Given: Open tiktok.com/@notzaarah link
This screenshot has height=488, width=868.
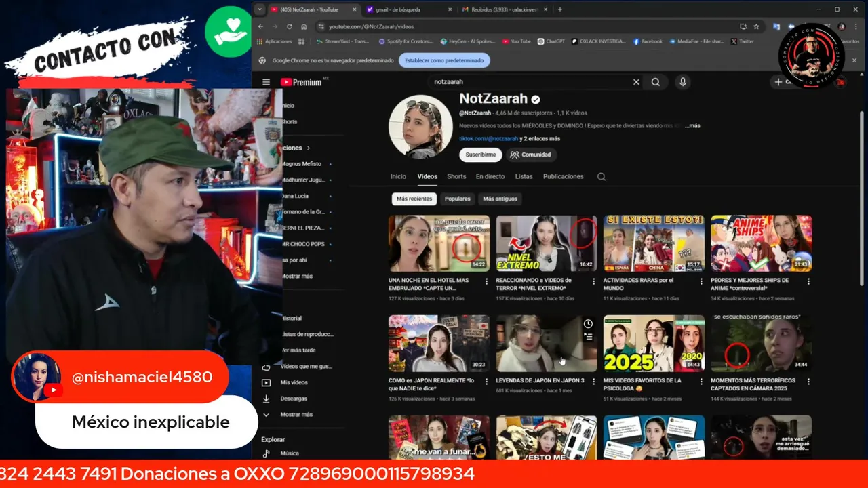Looking at the screenshot, I should click(x=488, y=138).
